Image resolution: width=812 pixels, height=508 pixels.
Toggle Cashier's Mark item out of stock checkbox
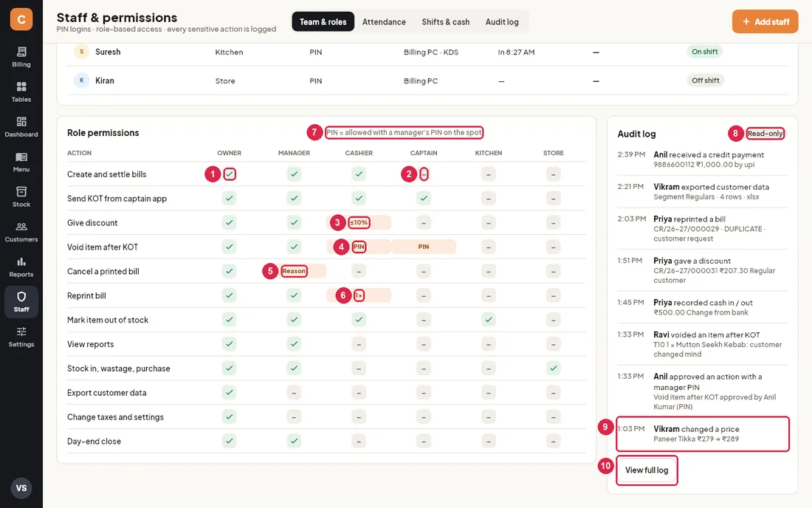[359, 320]
